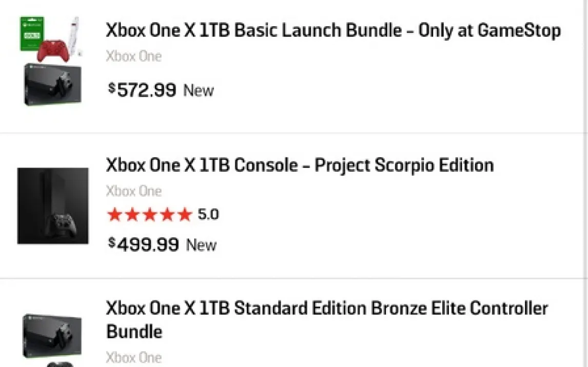Click the 5.0 rating score

point(208,214)
